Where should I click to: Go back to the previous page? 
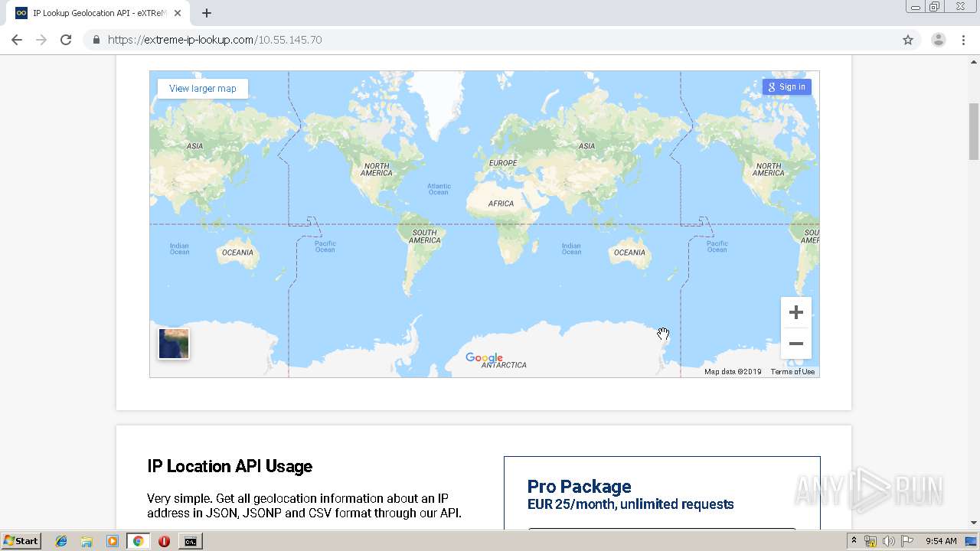coord(17,40)
